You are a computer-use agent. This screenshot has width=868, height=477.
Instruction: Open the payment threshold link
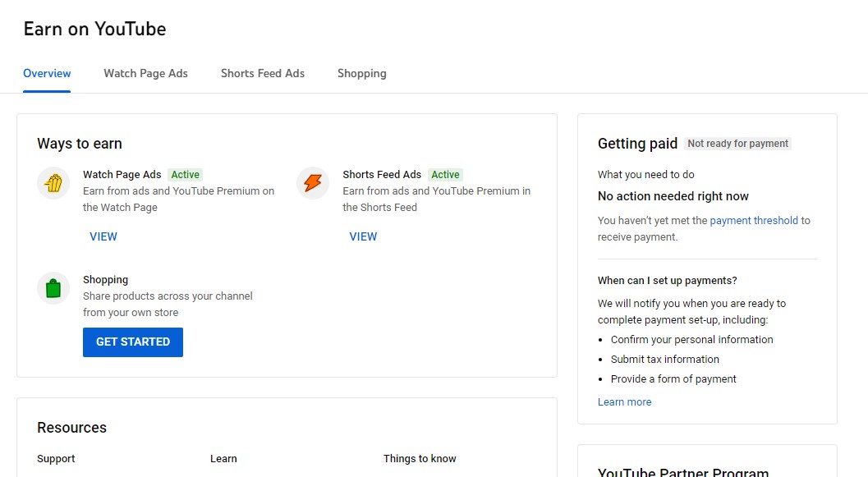[754, 221]
